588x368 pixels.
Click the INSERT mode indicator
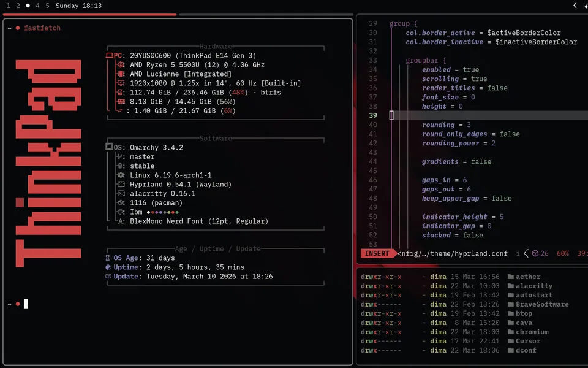click(x=377, y=253)
